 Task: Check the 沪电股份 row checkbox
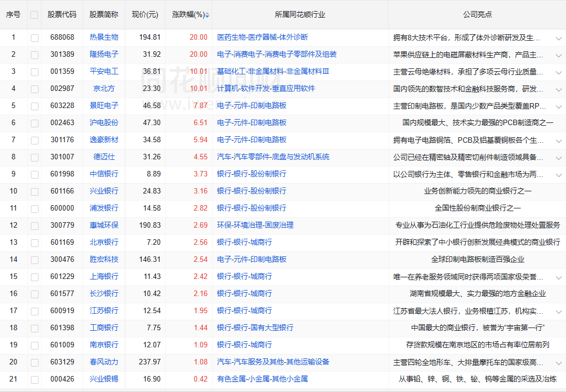point(35,123)
